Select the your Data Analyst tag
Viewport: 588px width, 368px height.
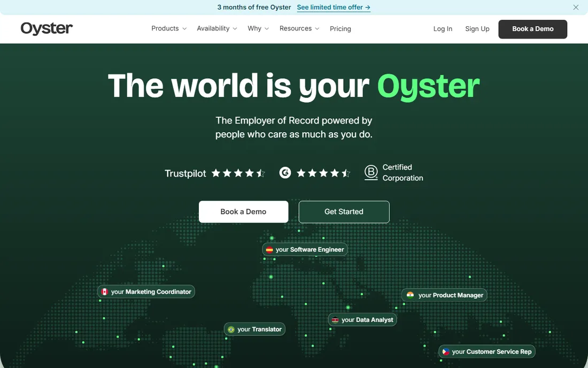pos(362,320)
